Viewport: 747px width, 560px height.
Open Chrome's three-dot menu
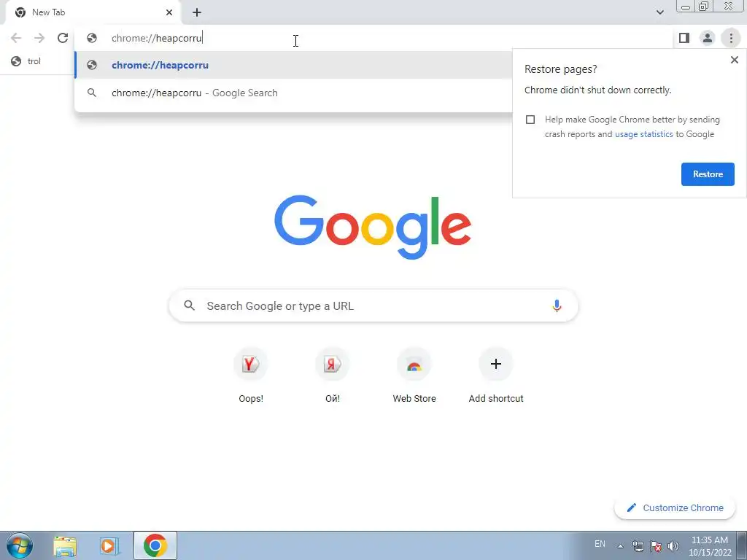(x=731, y=38)
